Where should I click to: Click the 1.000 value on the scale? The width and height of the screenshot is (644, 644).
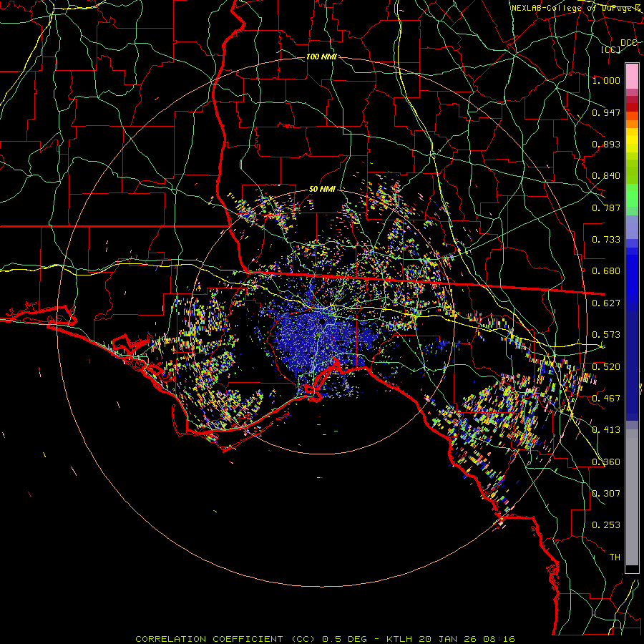[606, 80]
